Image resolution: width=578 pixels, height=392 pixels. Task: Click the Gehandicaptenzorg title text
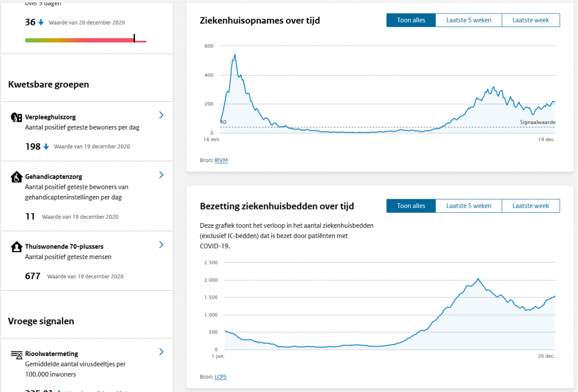(x=53, y=177)
